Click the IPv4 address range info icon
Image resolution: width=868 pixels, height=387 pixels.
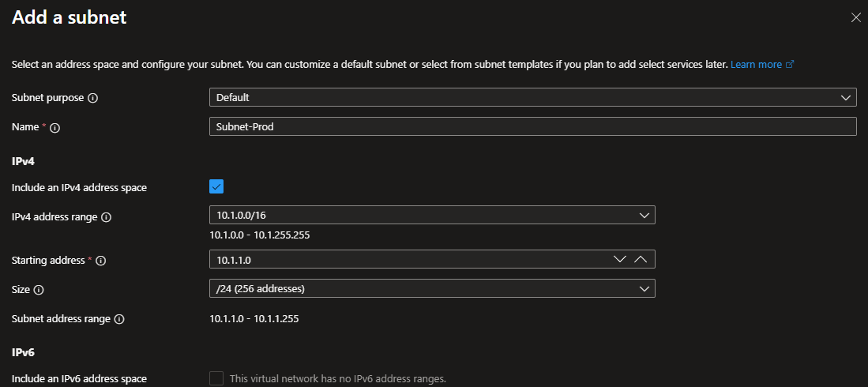pos(107,217)
